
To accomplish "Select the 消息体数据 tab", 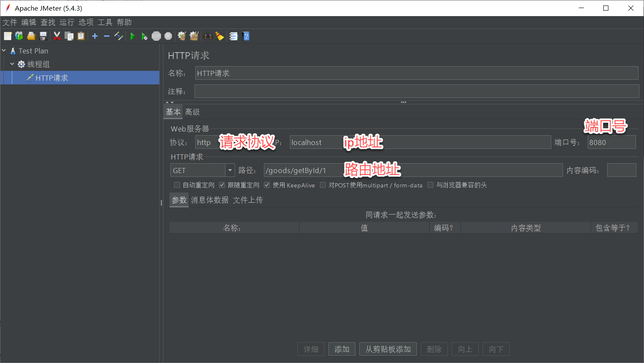I will 210,200.
